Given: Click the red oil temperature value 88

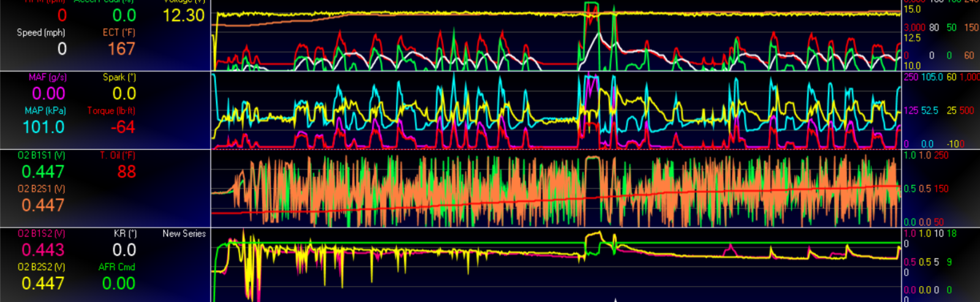Looking at the screenshot, I should (126, 172).
